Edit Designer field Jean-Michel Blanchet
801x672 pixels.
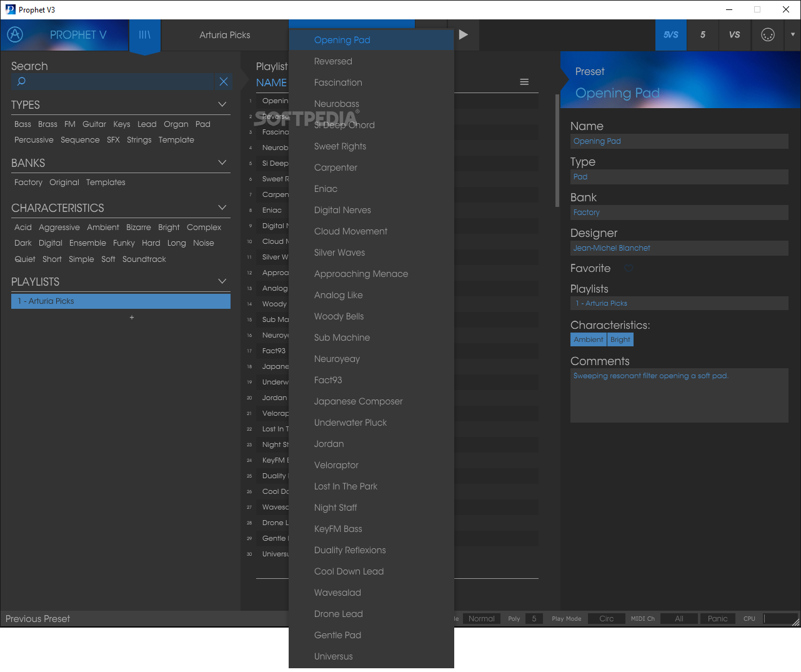point(679,248)
